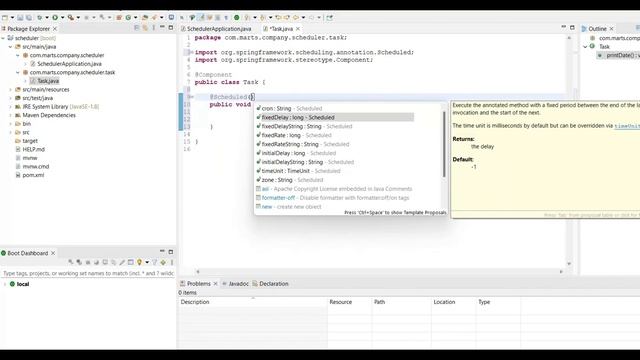Click the proposal list scrollbar thumb
The height and width of the screenshot is (360, 640).
pyautogui.click(x=444, y=144)
